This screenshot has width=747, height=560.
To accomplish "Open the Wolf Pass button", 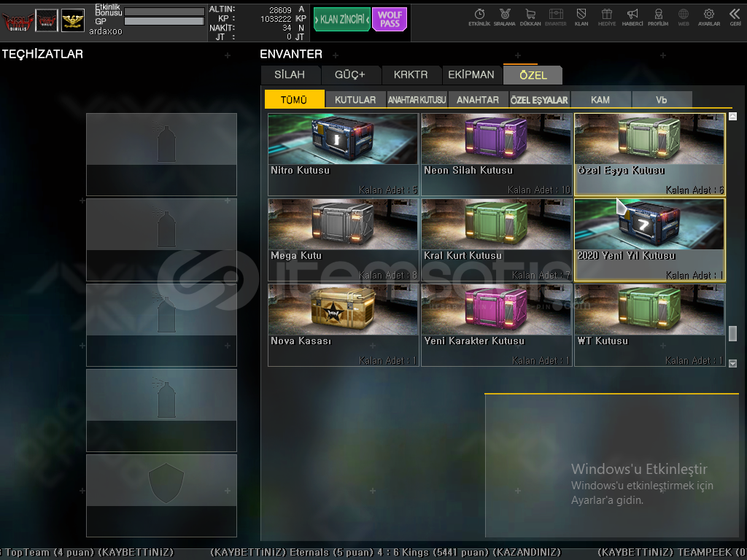I will pyautogui.click(x=390, y=20).
